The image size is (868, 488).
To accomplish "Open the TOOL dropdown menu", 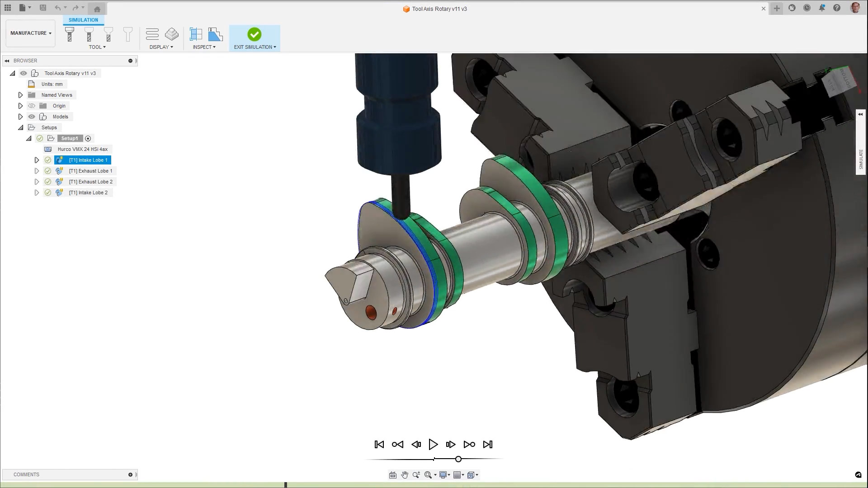I will point(97,47).
